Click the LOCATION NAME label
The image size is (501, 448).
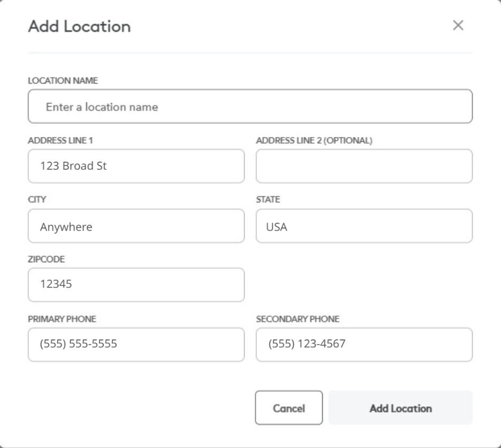point(63,80)
